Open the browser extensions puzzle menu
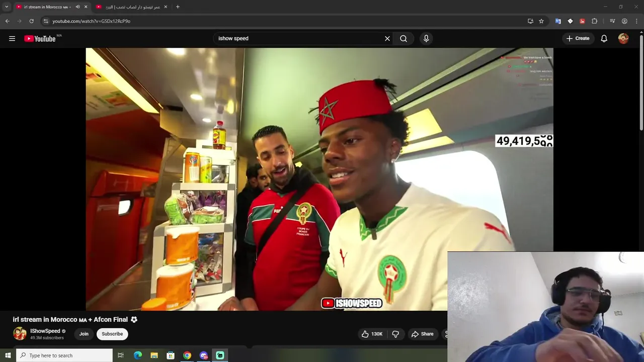Viewport: 644px width, 362px height. [x=595, y=21]
